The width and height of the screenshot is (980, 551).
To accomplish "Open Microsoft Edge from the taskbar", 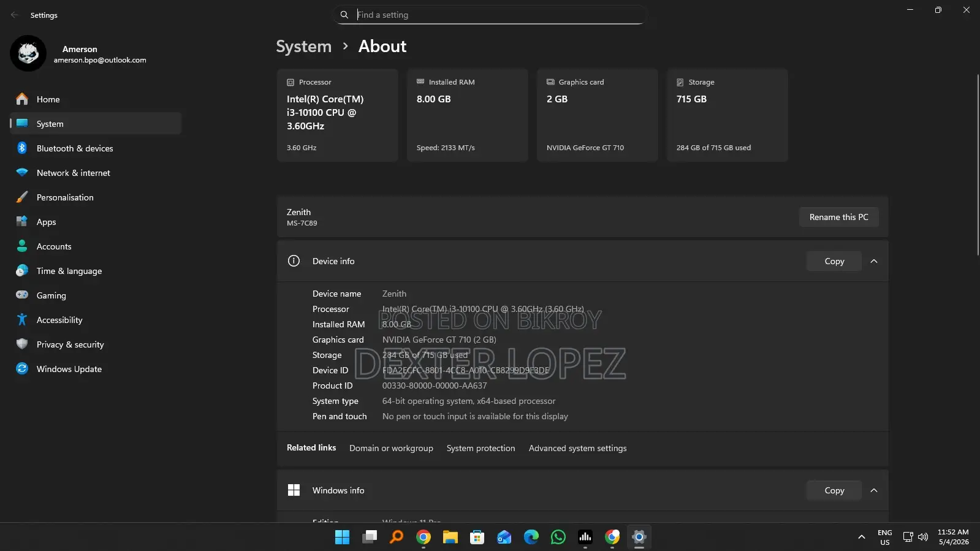I will 531,537.
